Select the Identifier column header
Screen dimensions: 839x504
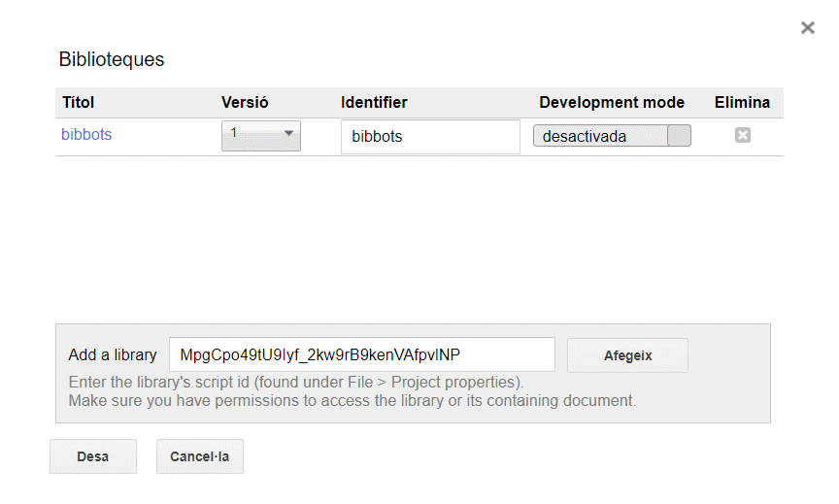click(374, 103)
